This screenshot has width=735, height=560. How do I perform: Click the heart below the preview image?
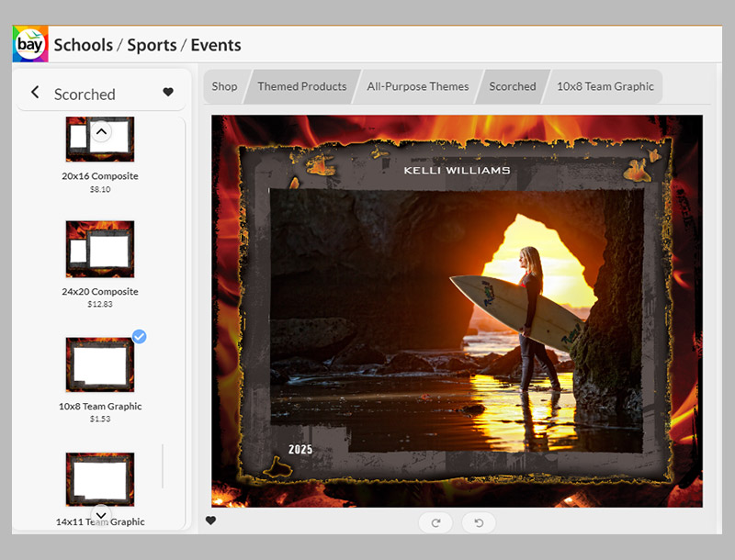pos(210,521)
